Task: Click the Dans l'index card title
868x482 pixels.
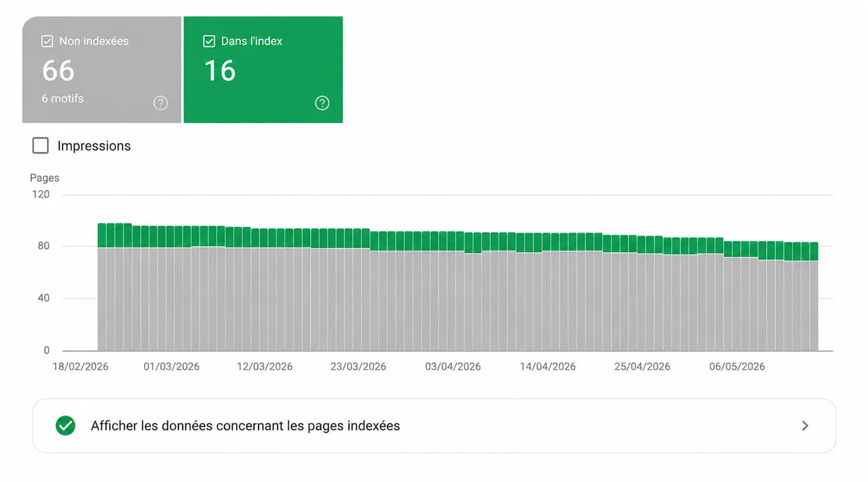Action: coord(252,41)
